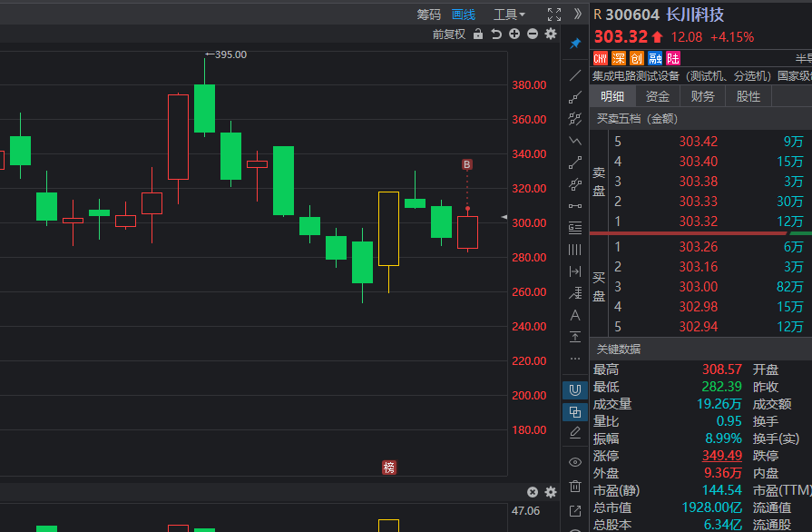Click the red 榜 marker on chart
The width and height of the screenshot is (812, 532).
(x=389, y=468)
